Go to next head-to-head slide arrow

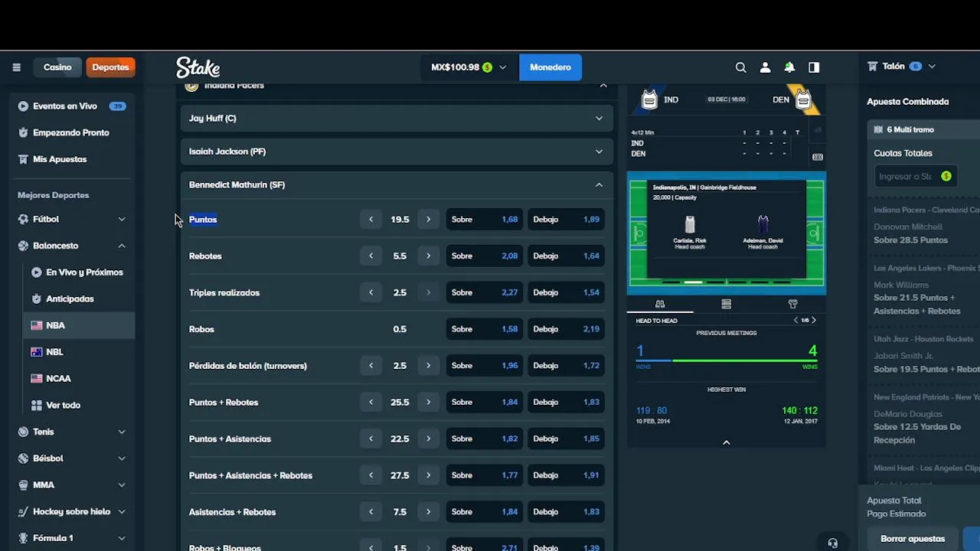coord(814,320)
